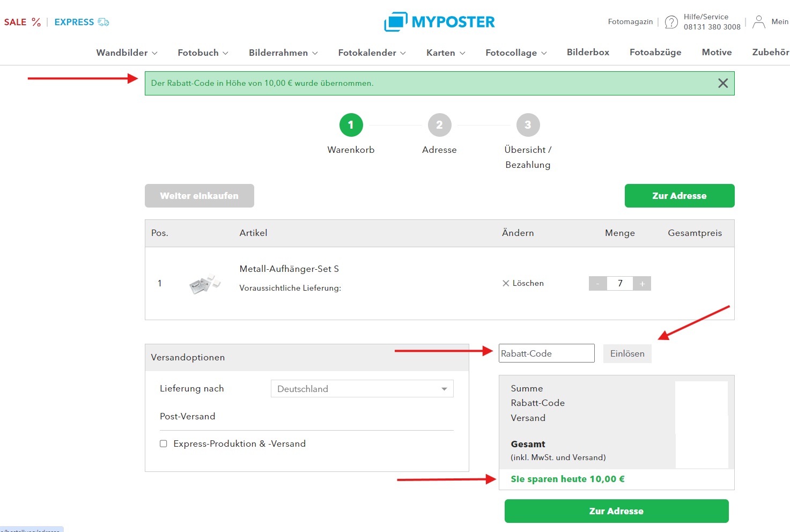The image size is (790, 532).
Task: Enable Express-Produktion & -Versand checkbox
Action: (164, 444)
